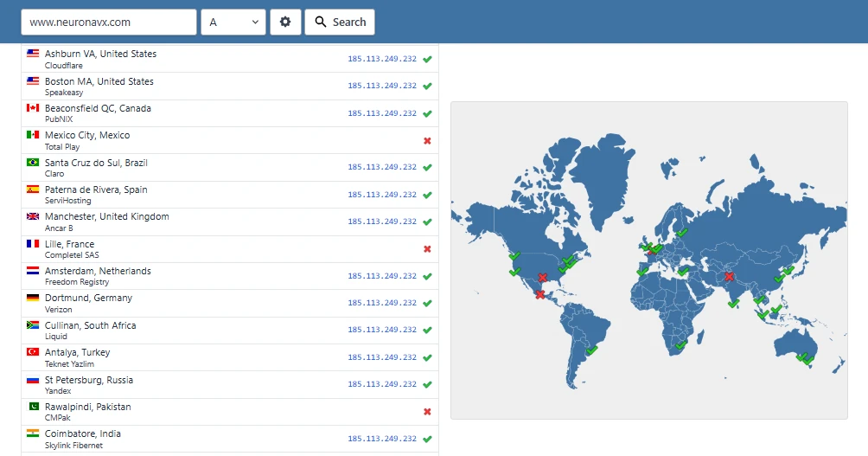Select the Freedom Registry provider text

pos(77,282)
